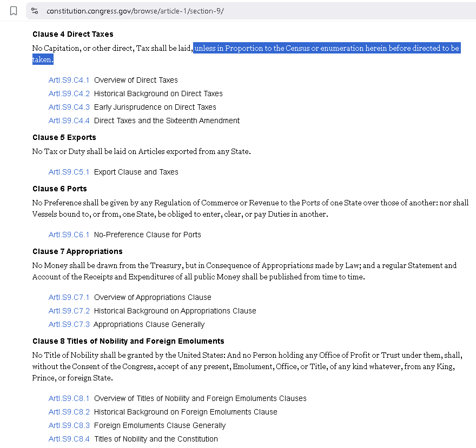This screenshot has height=448, width=476.
Task: Open ArtI.S9.C7.1 Appropriations overview link
Action: point(69,297)
